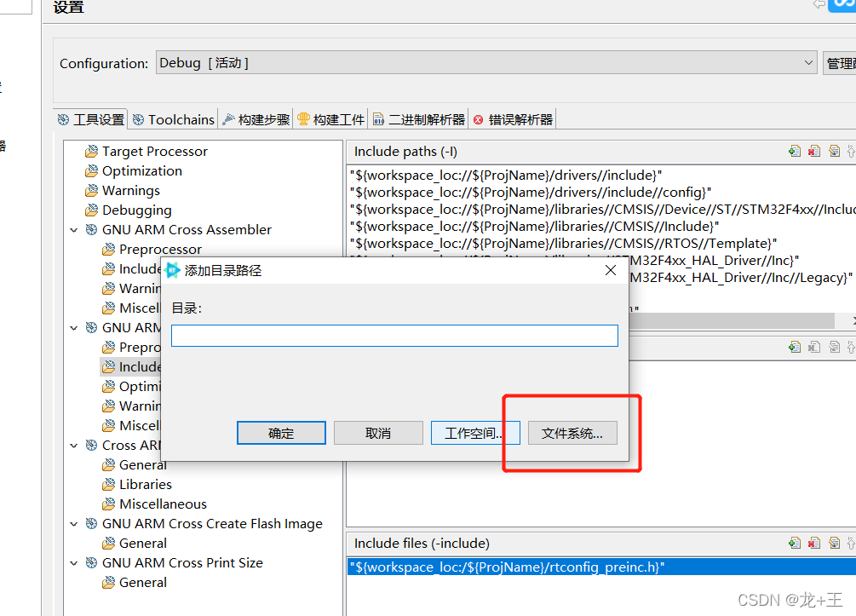This screenshot has height=616, width=856.
Task: Select the highlighted Includes tree item
Action: pyautogui.click(x=131, y=367)
